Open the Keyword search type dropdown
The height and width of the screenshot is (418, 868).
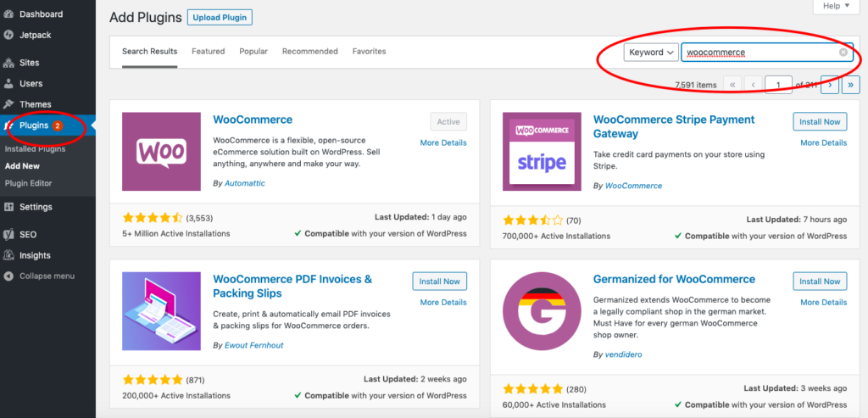[651, 52]
